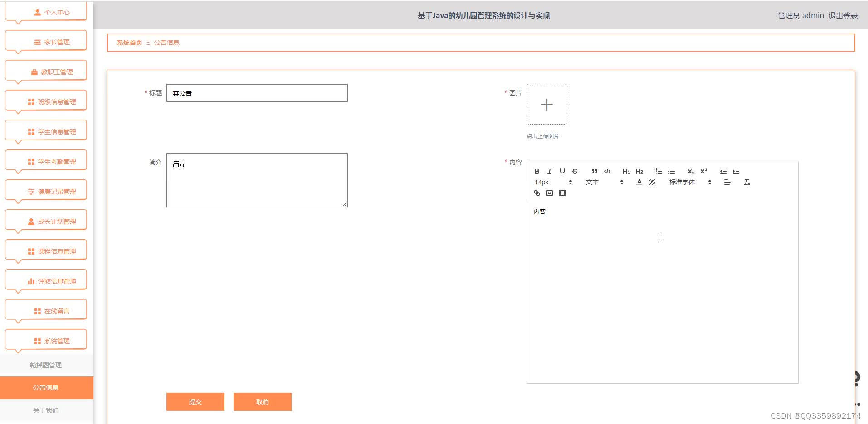
Task: Apply superscript formatting
Action: [703, 171]
